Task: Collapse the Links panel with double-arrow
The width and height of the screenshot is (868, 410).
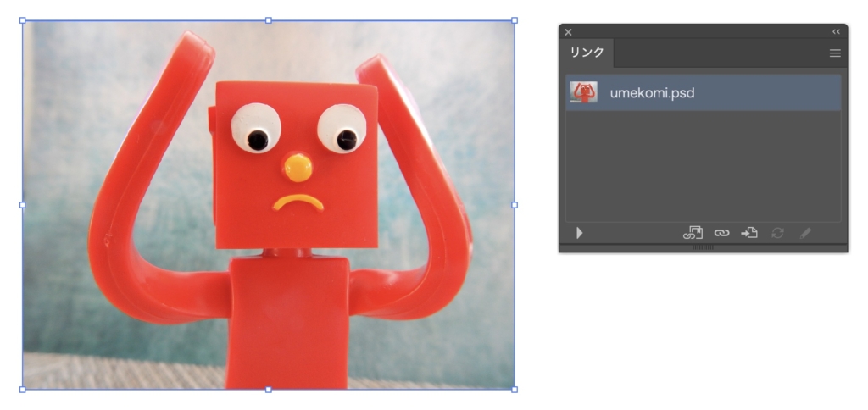Action: click(x=836, y=31)
